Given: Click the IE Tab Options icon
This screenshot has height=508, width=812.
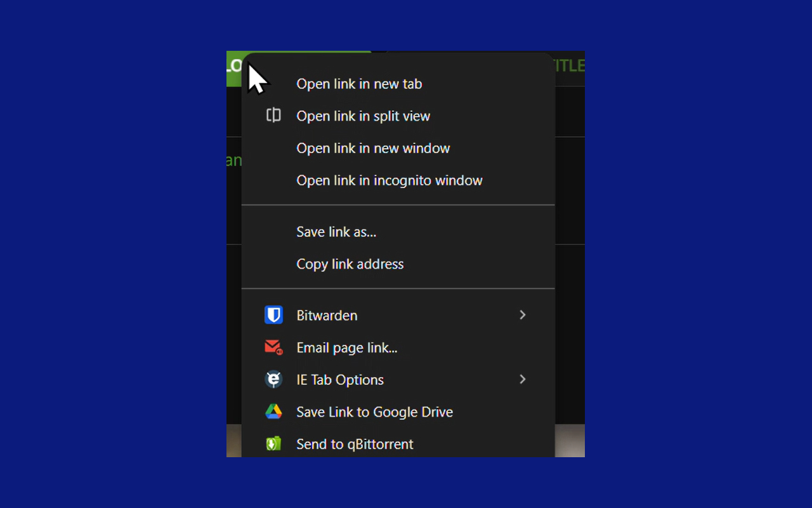Looking at the screenshot, I should coord(273,380).
